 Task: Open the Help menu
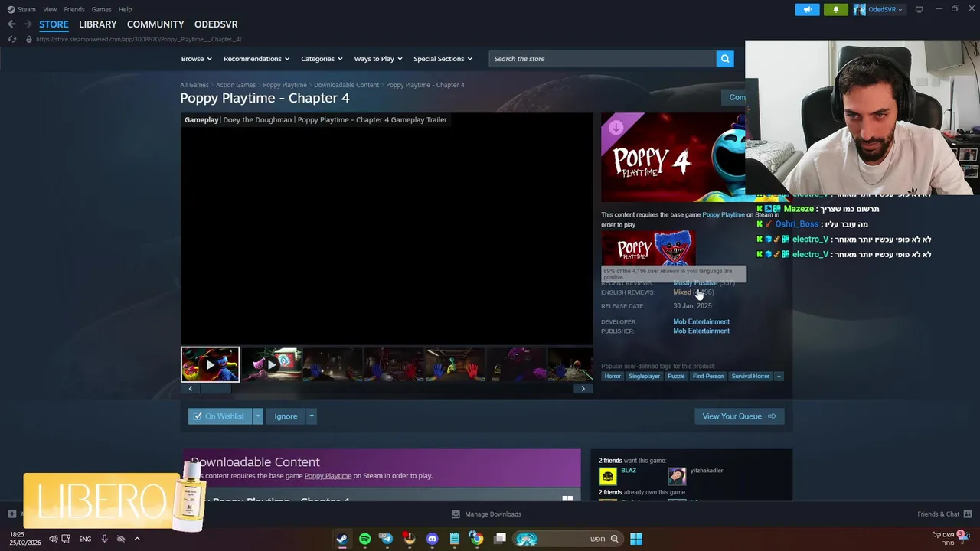pos(125,9)
